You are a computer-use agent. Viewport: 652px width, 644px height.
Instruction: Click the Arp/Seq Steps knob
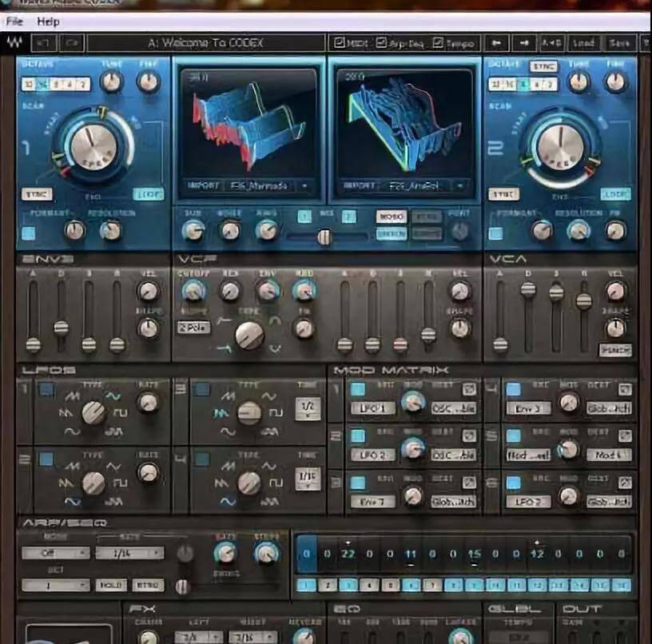point(266,553)
